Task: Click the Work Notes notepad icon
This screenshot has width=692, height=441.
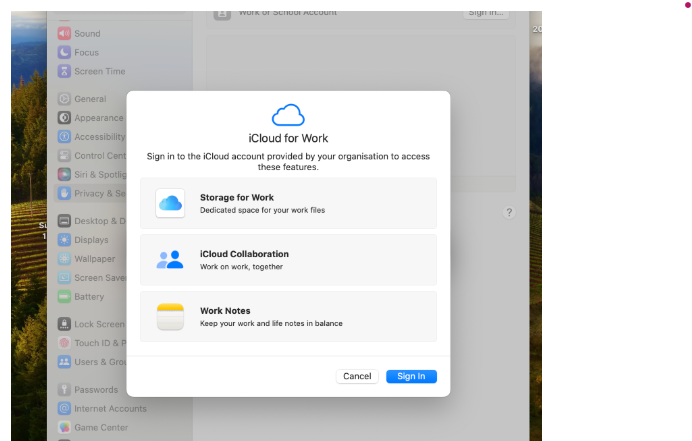Action: [170, 317]
